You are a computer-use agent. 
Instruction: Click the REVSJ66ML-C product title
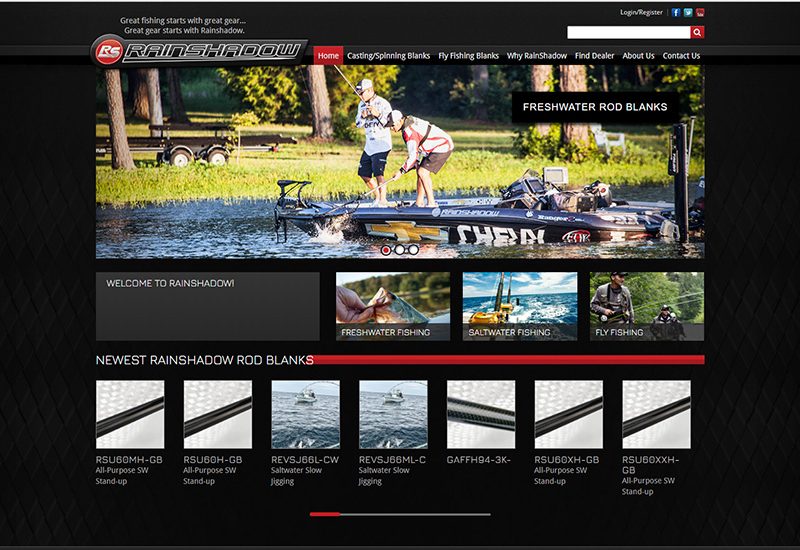393,460
